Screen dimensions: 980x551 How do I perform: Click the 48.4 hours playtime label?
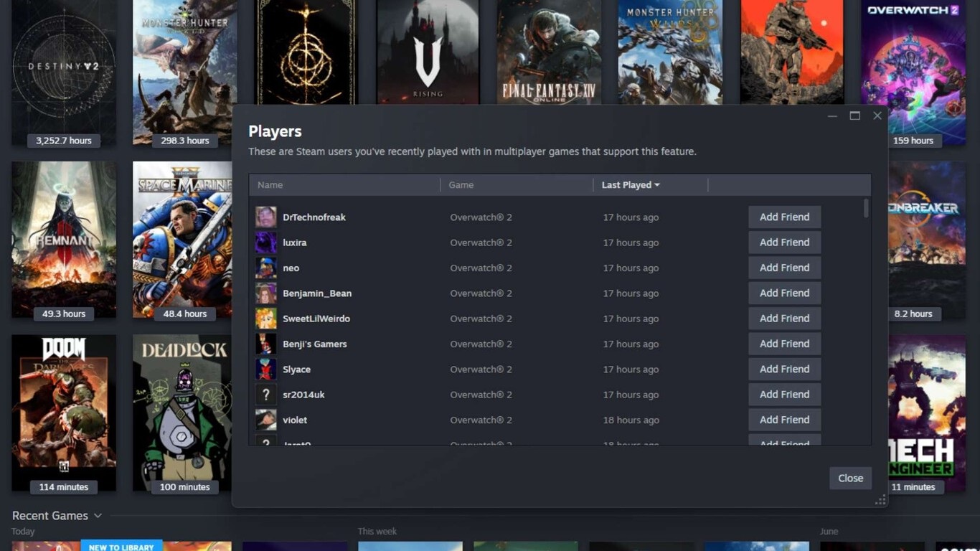[185, 314]
